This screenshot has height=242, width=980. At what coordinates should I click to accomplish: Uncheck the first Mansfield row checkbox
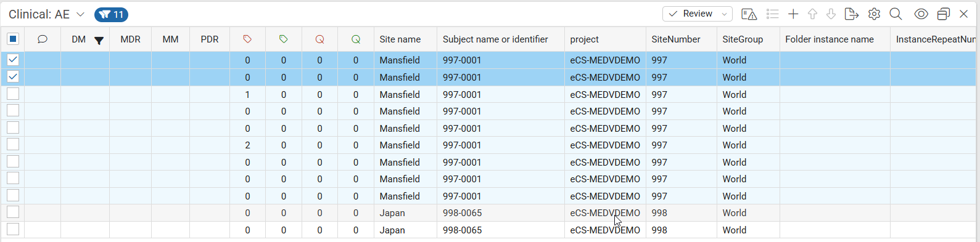tap(13, 60)
